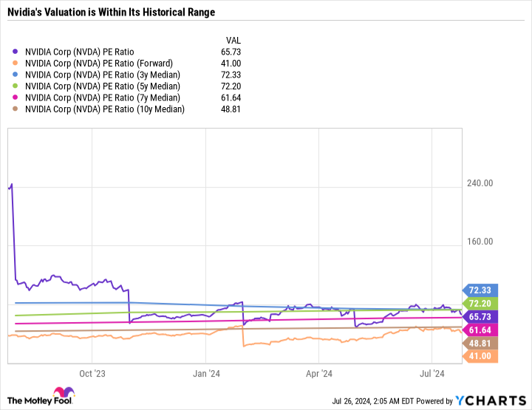Image resolution: width=532 pixels, height=410 pixels.
Task: Click the pink 7y Median legend dot
Action: click(15, 98)
